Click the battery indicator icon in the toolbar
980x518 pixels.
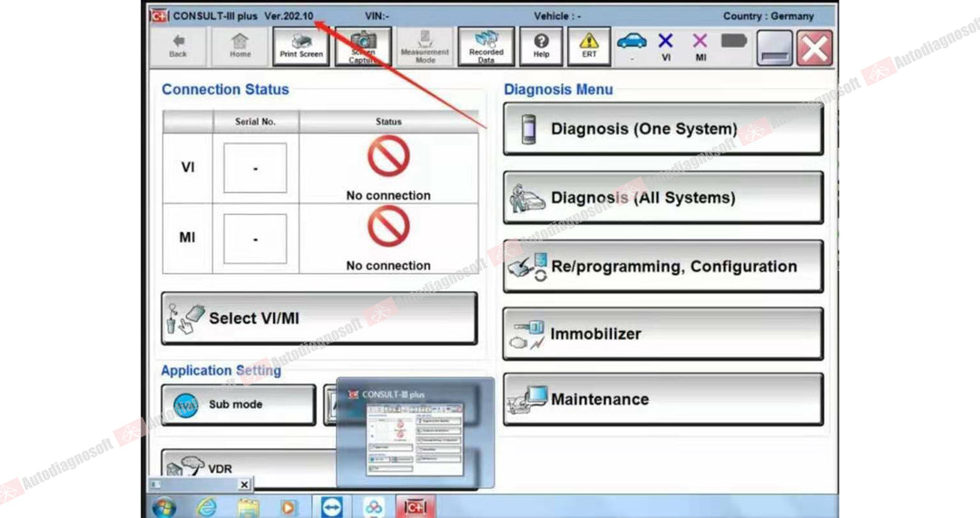(x=734, y=41)
